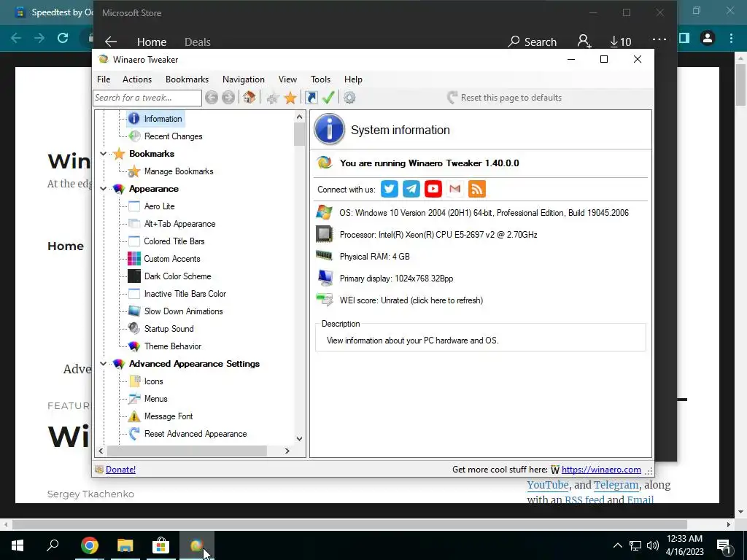Open Microsoft Store account icon
Image resolution: width=747 pixels, height=560 pixels.
pos(584,42)
